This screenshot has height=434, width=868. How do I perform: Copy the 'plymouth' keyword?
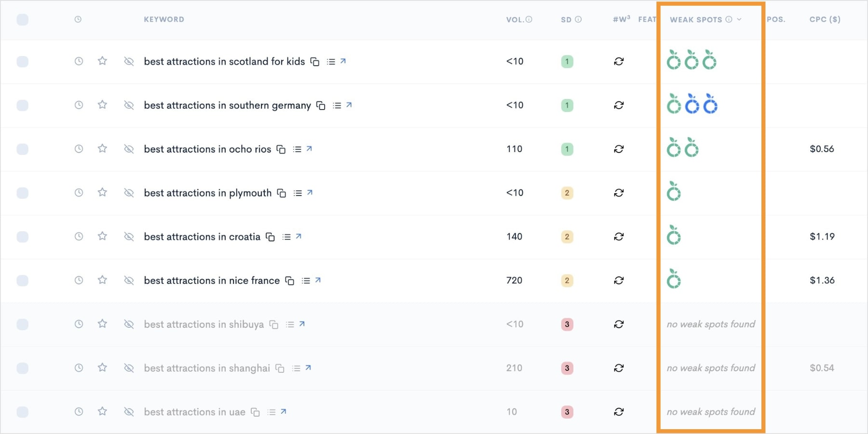point(282,193)
